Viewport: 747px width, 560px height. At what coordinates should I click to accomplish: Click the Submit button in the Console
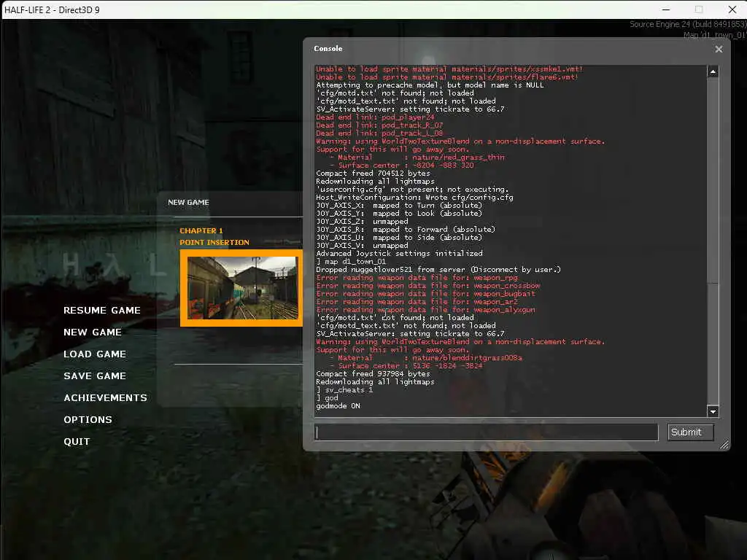[690, 432]
